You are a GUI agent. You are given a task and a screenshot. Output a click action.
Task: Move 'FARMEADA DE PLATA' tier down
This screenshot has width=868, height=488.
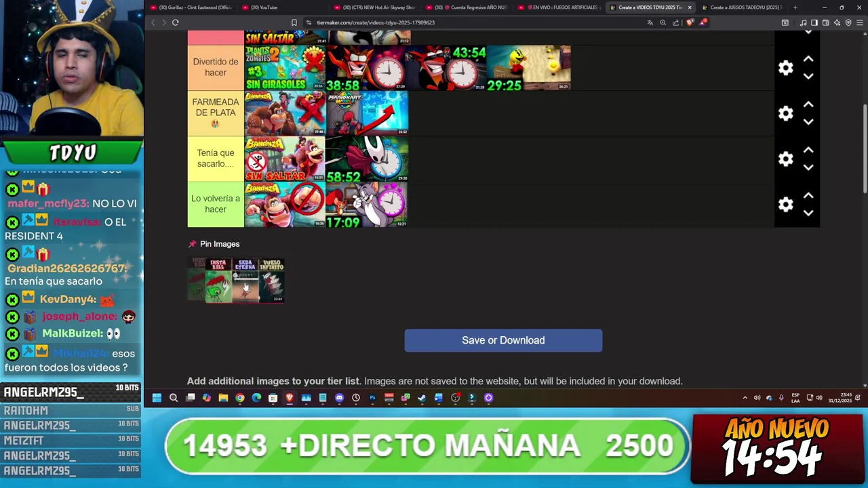coord(808,121)
